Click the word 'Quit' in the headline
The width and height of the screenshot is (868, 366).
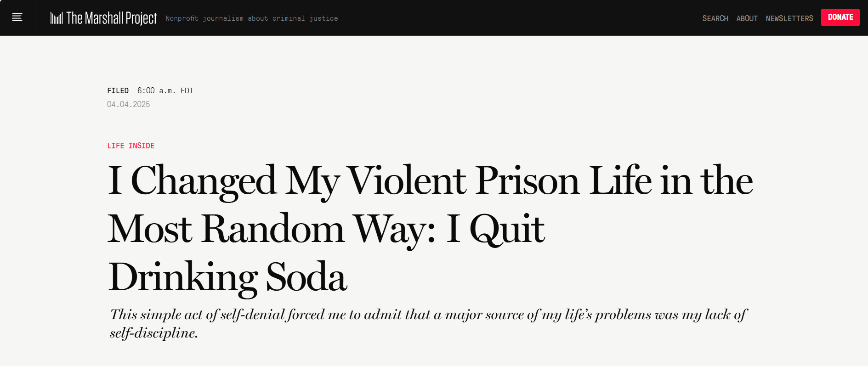(x=507, y=229)
